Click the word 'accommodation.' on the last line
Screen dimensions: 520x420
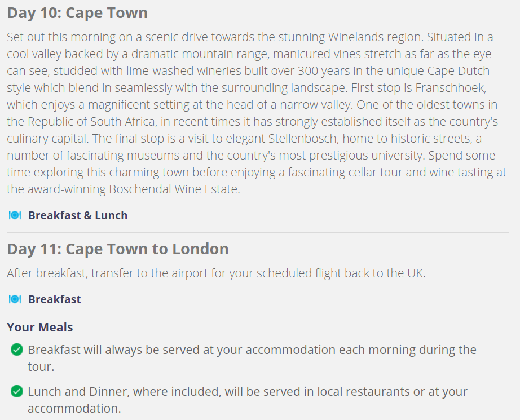point(74,409)
